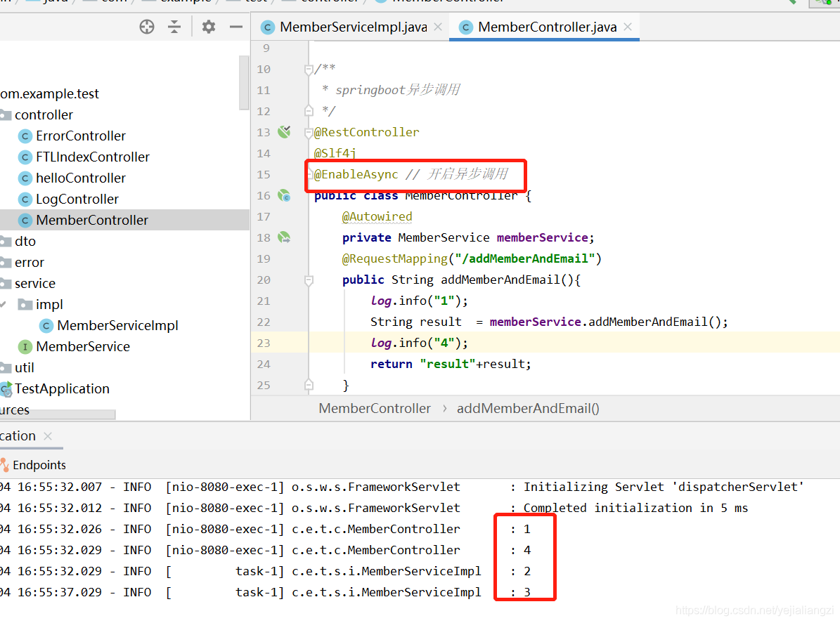Click the autowired gutter icon on line 18
The image size is (840, 623).
(x=284, y=237)
